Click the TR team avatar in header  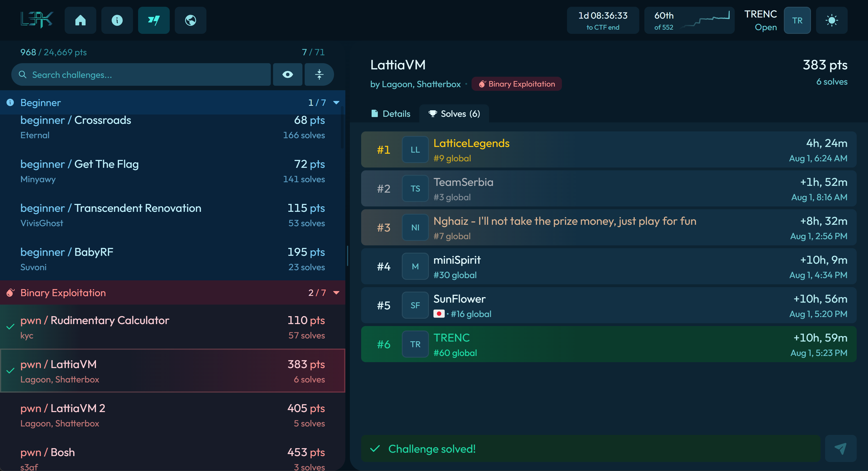[x=797, y=20]
